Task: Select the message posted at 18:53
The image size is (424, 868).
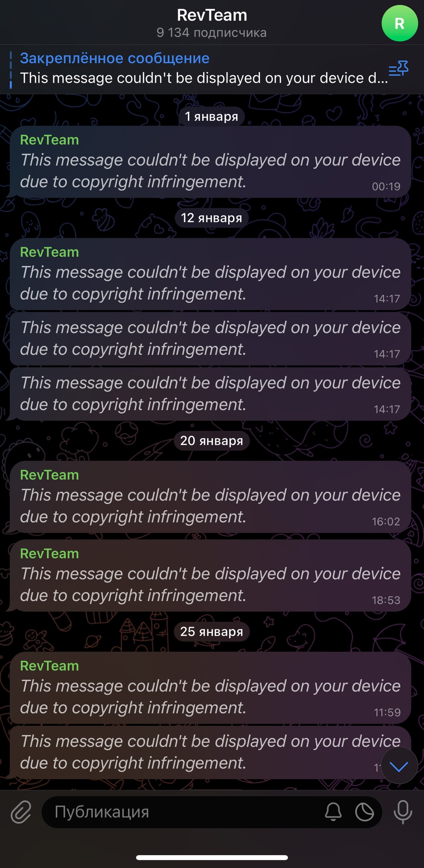Action: tap(210, 576)
